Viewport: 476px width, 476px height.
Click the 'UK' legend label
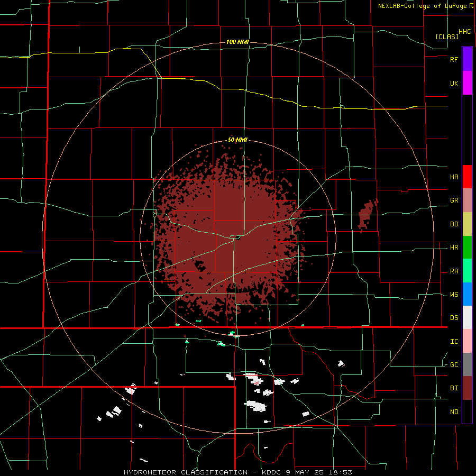pos(454,83)
